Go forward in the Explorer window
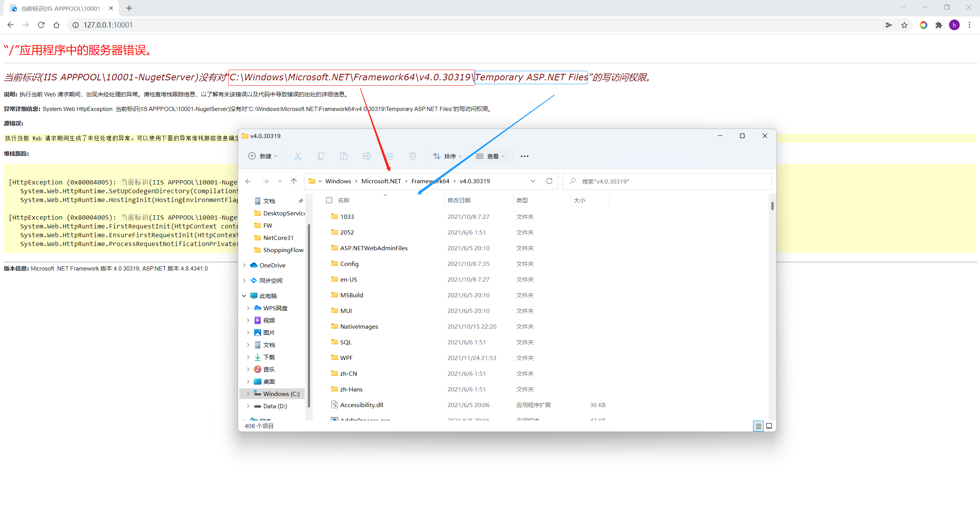Viewport: 980px width, 528px height. pos(265,181)
